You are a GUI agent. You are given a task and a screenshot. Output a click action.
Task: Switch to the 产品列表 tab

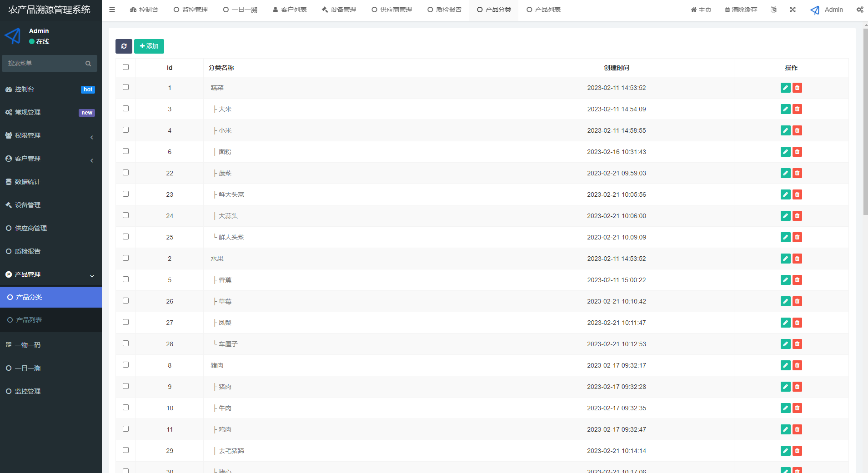pyautogui.click(x=544, y=9)
